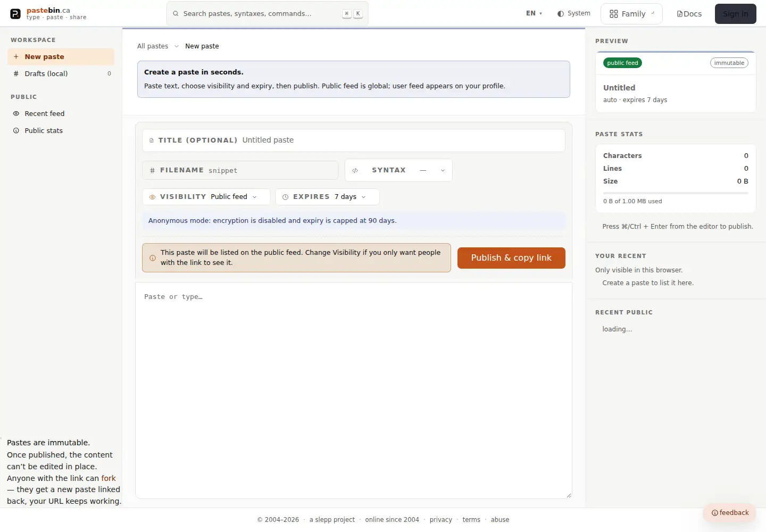The width and height of the screenshot is (766, 532).
Task: Click the Sign in button
Action: click(735, 14)
